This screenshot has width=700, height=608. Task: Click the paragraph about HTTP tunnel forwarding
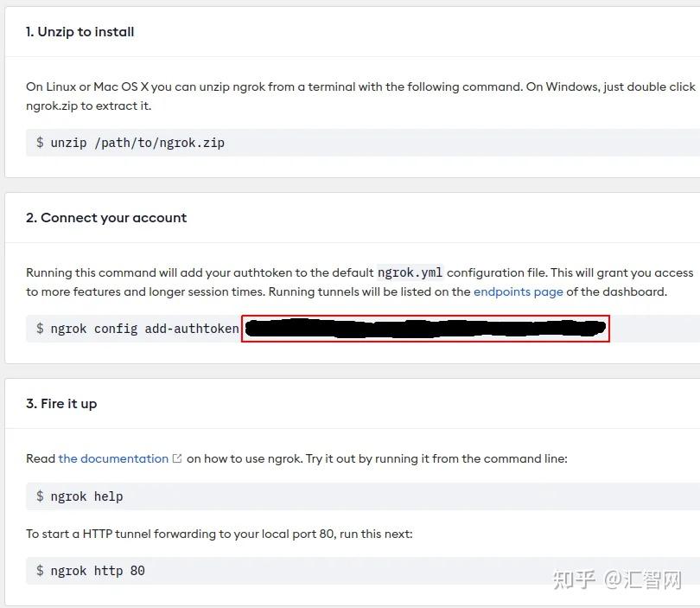[x=220, y=534]
